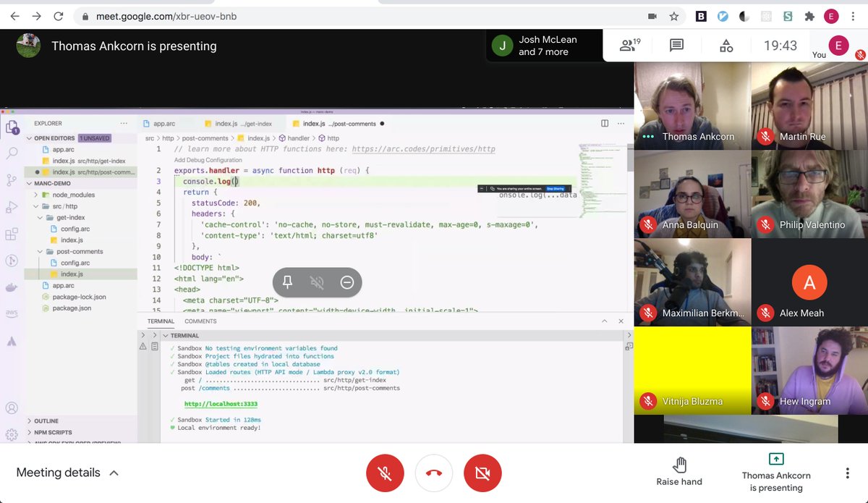Select Maximilian Berkmann's video tile
The image size is (868, 503).
click(x=692, y=282)
